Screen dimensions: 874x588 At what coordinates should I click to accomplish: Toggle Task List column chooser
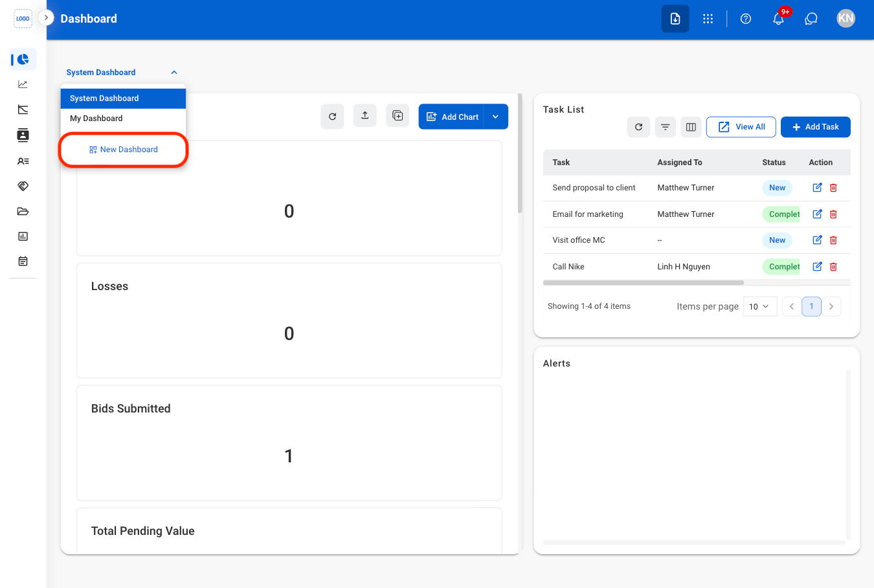point(691,127)
